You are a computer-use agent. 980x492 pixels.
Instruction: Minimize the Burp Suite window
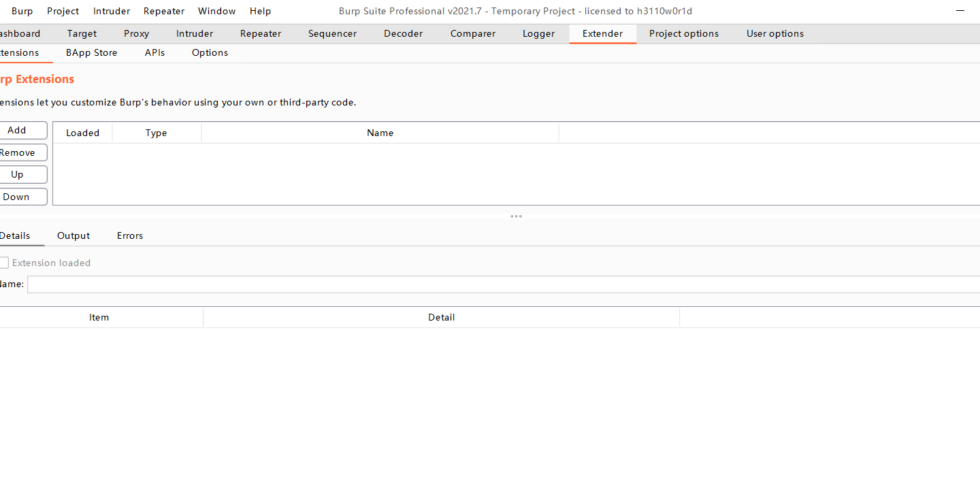click(x=960, y=11)
